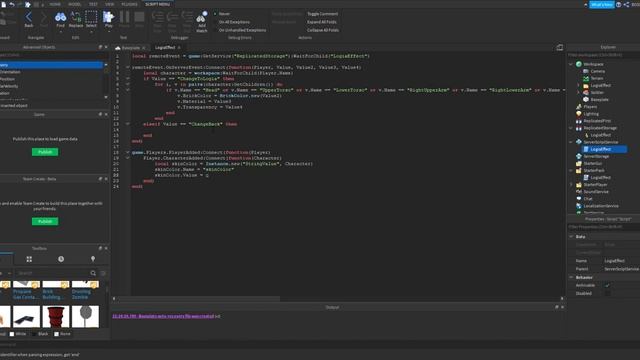Fold code at line 3 function
640x360 pixels.
128,67
